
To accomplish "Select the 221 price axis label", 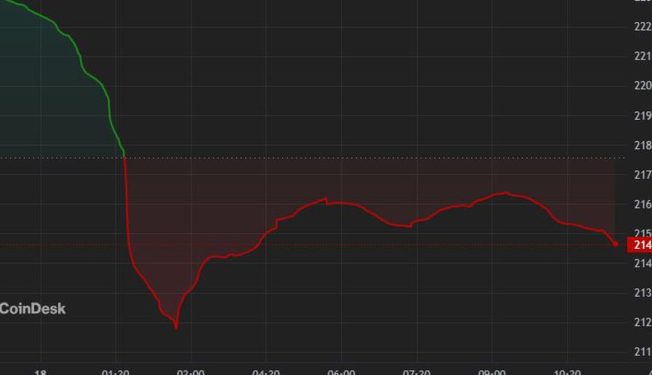I will 643,56.
